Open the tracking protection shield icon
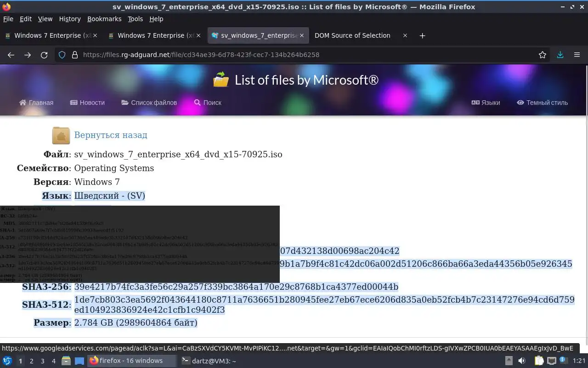The height and width of the screenshot is (368, 588). (62, 55)
